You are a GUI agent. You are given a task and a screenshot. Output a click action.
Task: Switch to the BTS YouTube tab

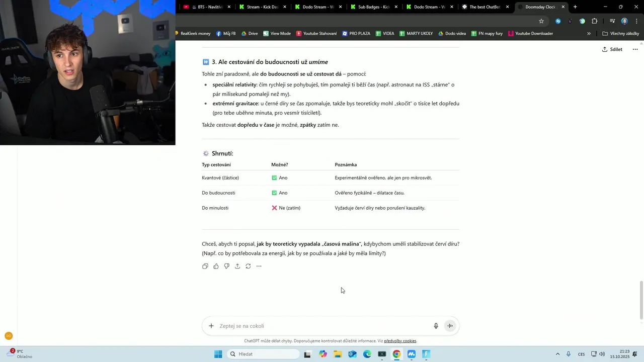[207, 7]
